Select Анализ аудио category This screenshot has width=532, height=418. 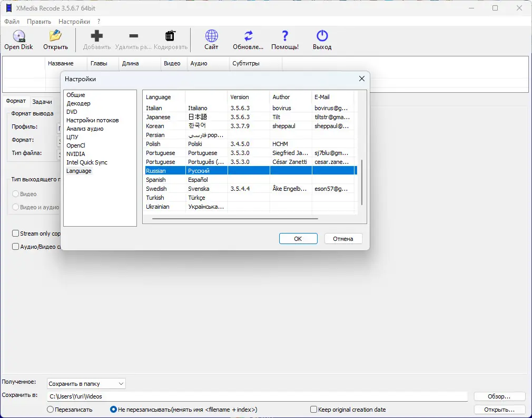coord(85,129)
